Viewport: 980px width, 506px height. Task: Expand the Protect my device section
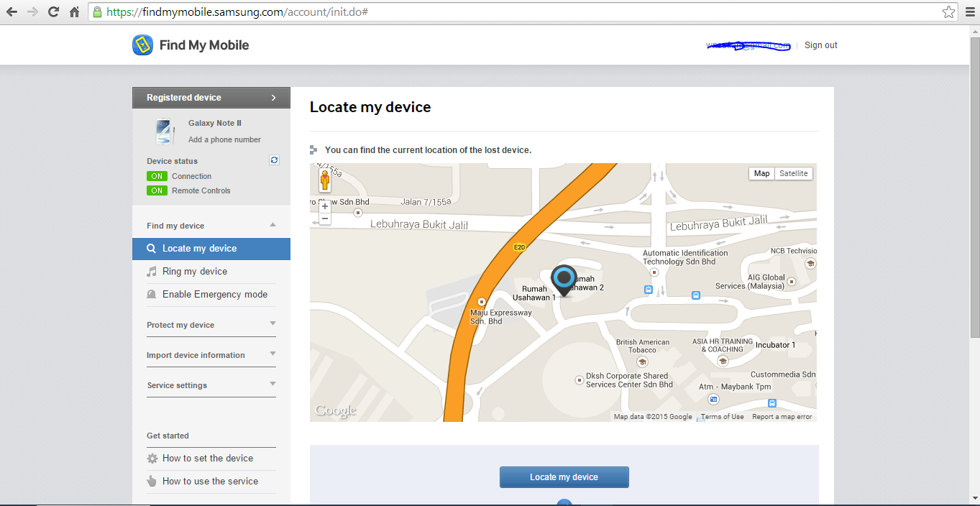273,324
